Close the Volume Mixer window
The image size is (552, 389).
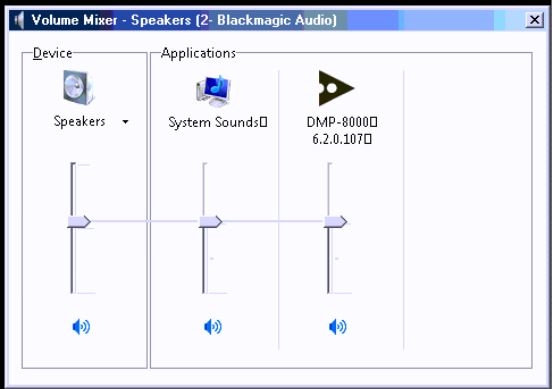(x=534, y=20)
